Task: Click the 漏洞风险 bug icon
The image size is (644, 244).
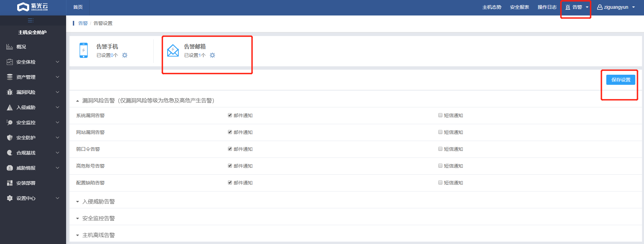Action: [x=9, y=92]
